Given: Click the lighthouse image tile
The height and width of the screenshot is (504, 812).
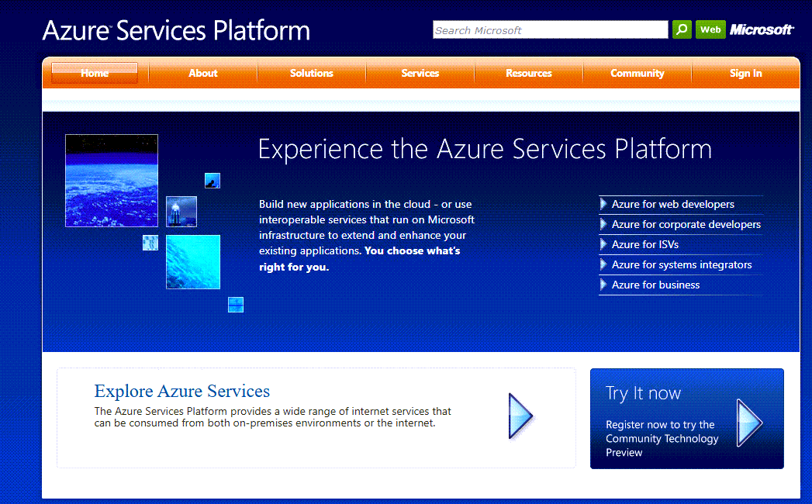Looking at the screenshot, I should tap(181, 212).
